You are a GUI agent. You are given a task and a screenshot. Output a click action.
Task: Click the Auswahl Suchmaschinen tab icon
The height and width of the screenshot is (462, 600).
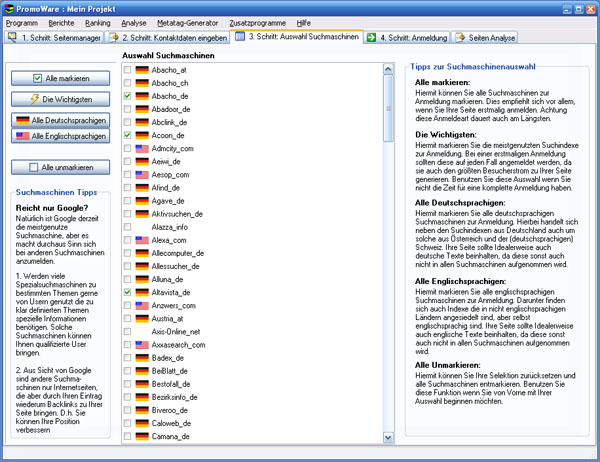[240, 36]
